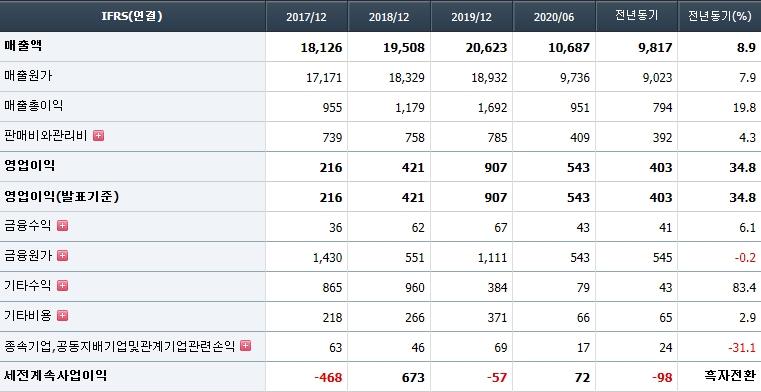This screenshot has height=392, width=761.
Task: Expand the 금융수익 row plus icon
Action: point(62,226)
